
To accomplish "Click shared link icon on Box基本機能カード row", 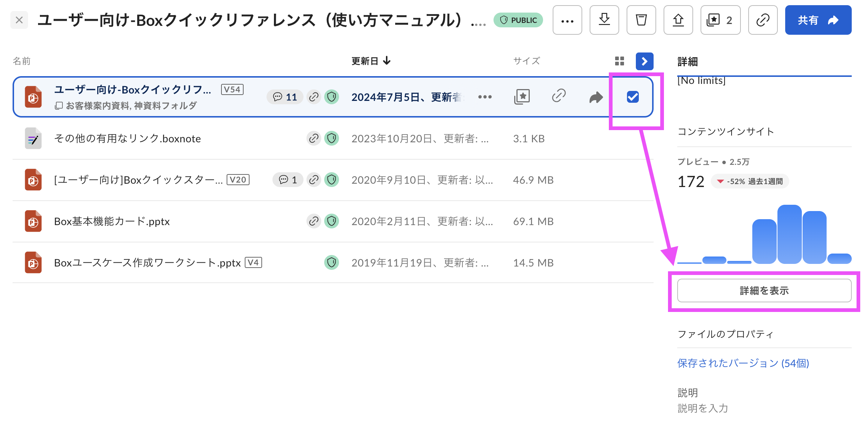I will 314,221.
